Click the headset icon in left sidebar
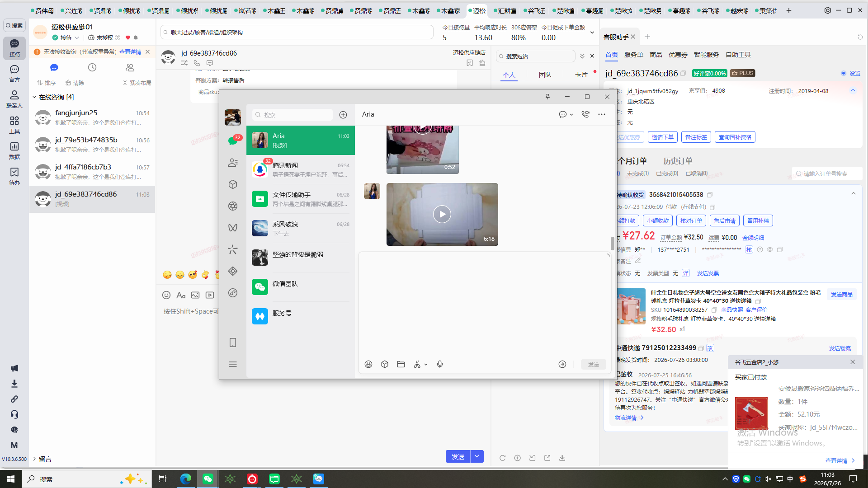The height and width of the screenshot is (488, 868). (x=14, y=414)
